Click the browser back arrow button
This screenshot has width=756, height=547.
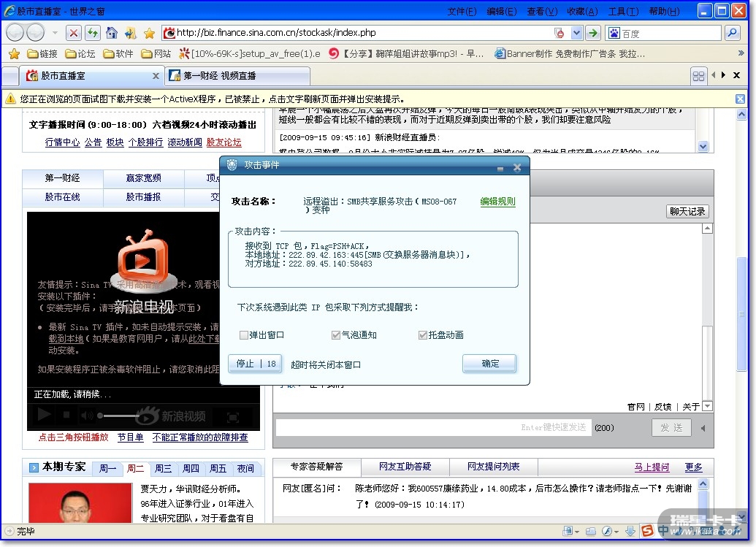[15, 33]
